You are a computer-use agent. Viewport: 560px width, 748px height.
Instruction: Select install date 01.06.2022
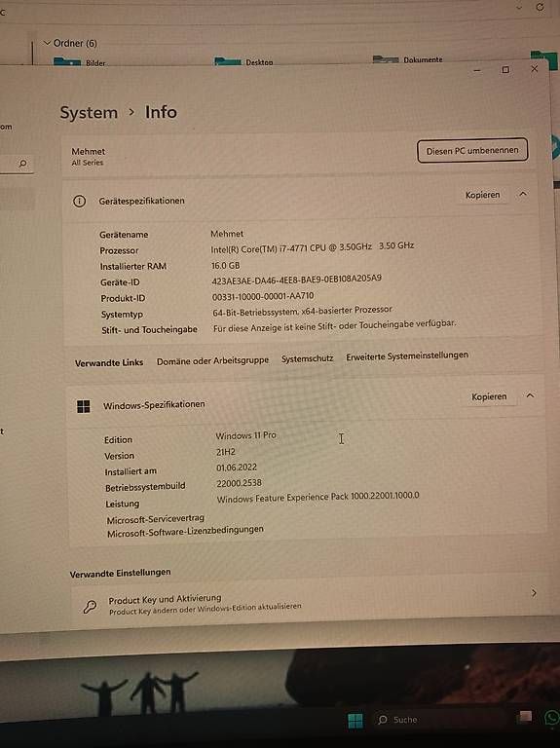pyautogui.click(x=237, y=467)
